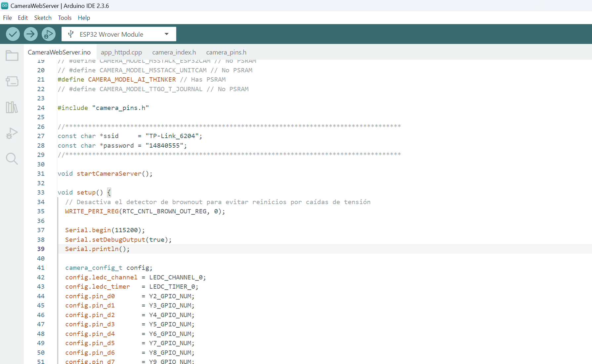Start debugging from the toolbar
This screenshot has height=364, width=592.
coord(48,34)
